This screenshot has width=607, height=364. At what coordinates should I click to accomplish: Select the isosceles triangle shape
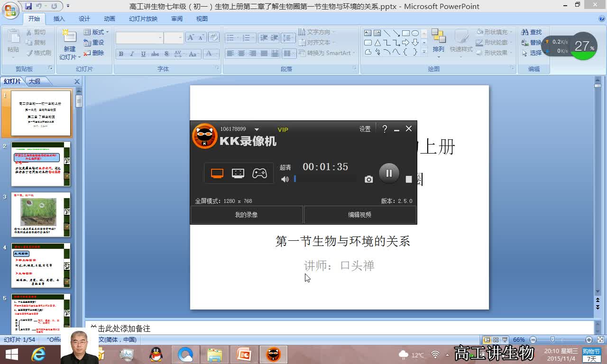377,43
